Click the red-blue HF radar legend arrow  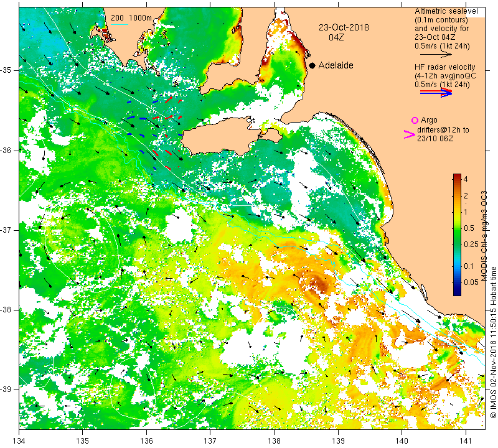436,92
